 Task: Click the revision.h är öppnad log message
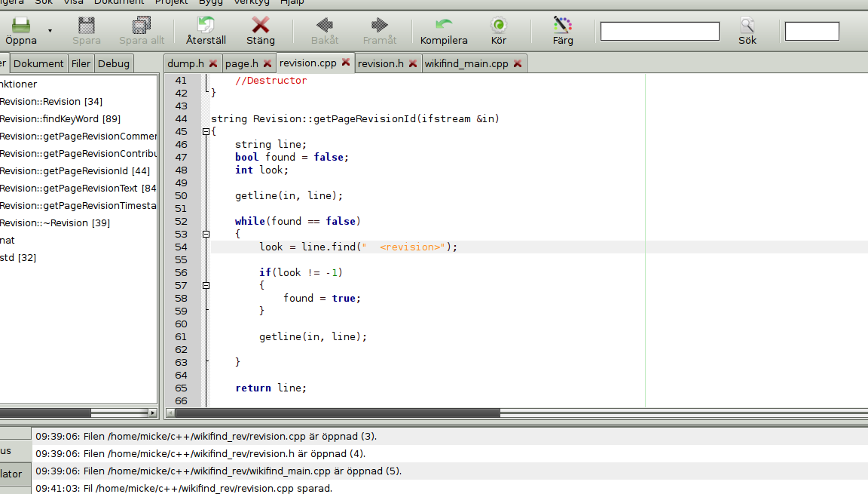tap(200, 453)
